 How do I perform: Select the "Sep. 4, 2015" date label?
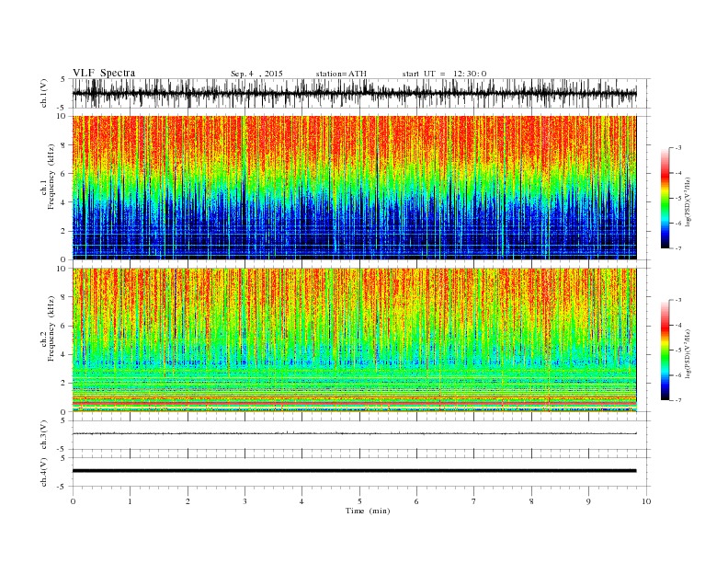click(256, 74)
